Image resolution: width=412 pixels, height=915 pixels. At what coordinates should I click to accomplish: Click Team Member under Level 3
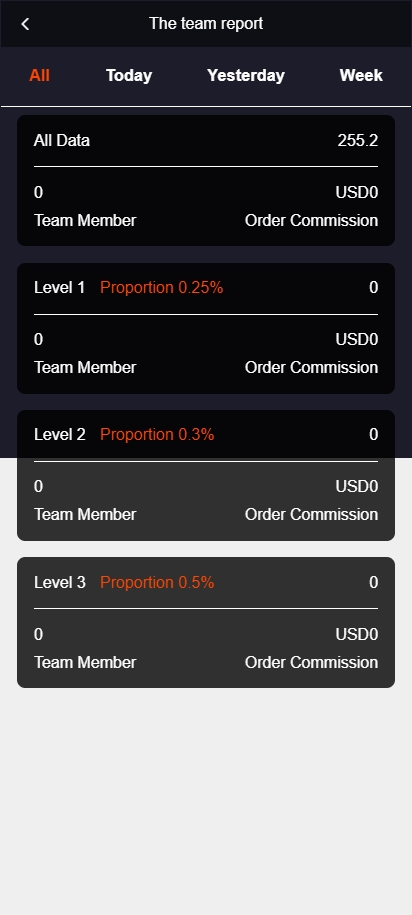[x=85, y=662]
